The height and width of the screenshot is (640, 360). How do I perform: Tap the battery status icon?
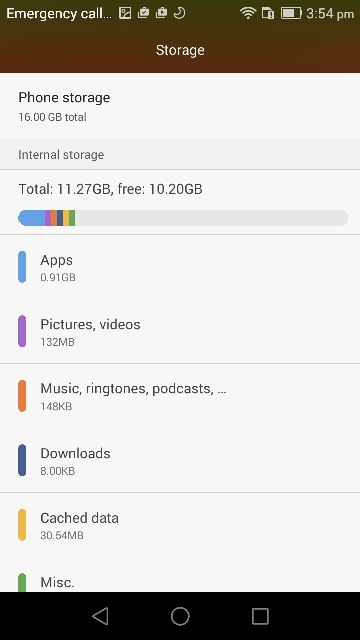(291, 13)
